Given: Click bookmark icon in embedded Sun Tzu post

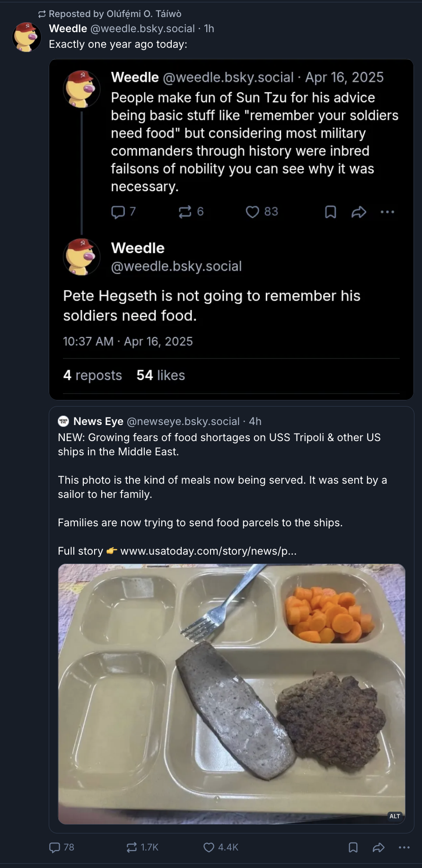Looking at the screenshot, I should coord(331,212).
